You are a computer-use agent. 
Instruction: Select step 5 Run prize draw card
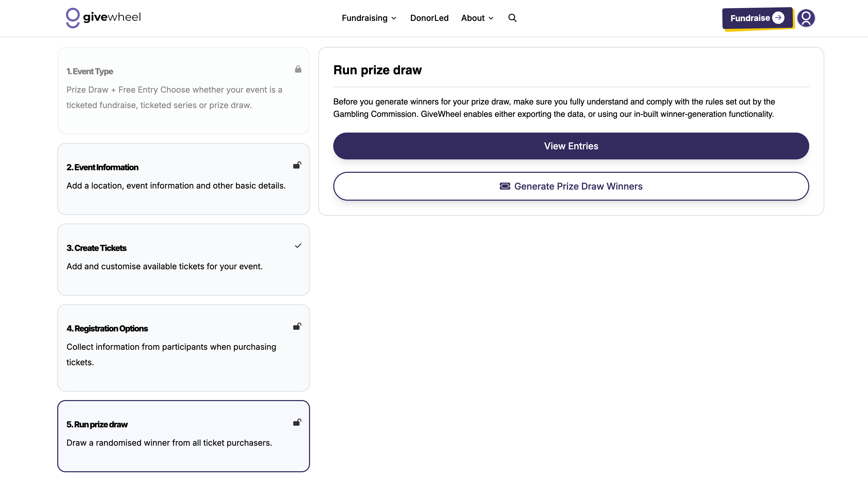pyautogui.click(x=183, y=436)
